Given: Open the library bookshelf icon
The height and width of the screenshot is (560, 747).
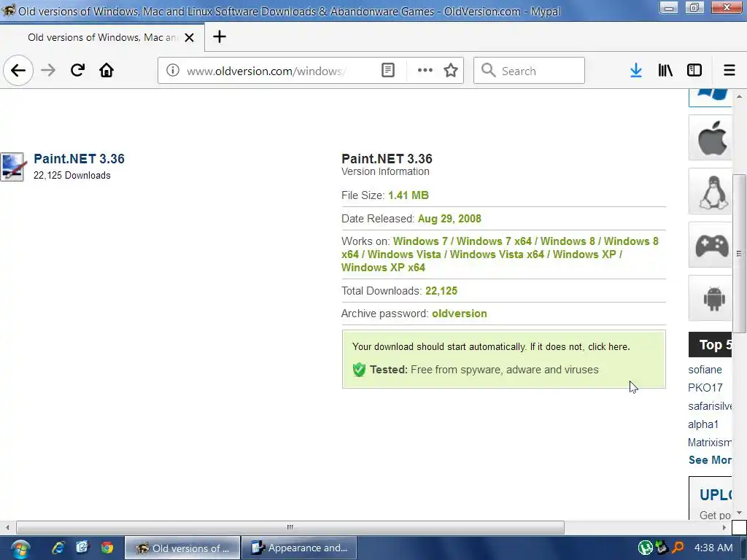Looking at the screenshot, I should pos(665,71).
